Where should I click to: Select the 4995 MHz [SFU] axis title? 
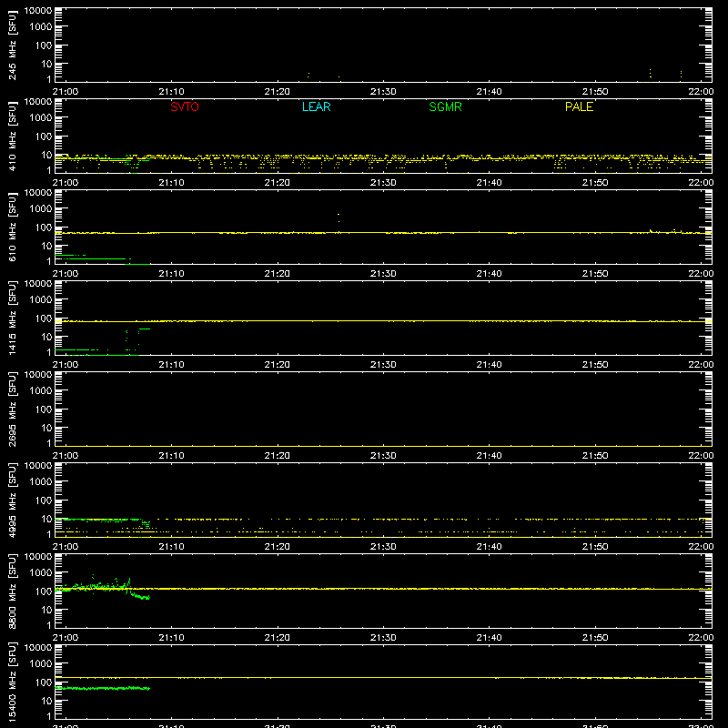pyautogui.click(x=13, y=500)
